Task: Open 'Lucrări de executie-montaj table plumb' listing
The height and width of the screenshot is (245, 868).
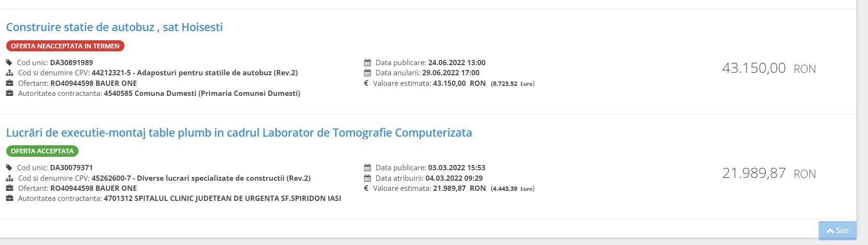Action: click(x=239, y=133)
